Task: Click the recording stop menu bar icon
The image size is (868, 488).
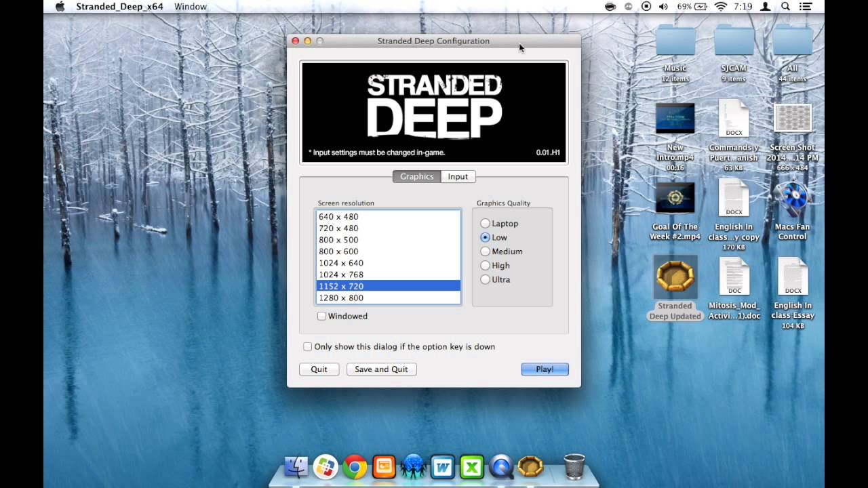Action: [x=646, y=7]
